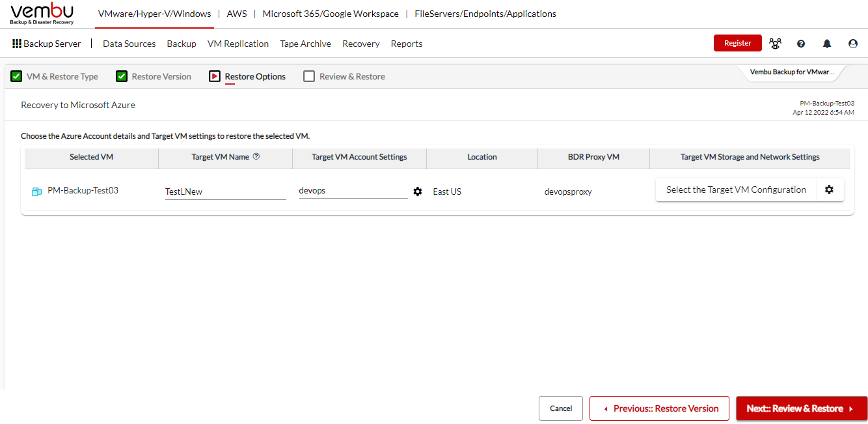Click the Selected VM column header
This screenshot has width=868, height=424.
point(92,157)
